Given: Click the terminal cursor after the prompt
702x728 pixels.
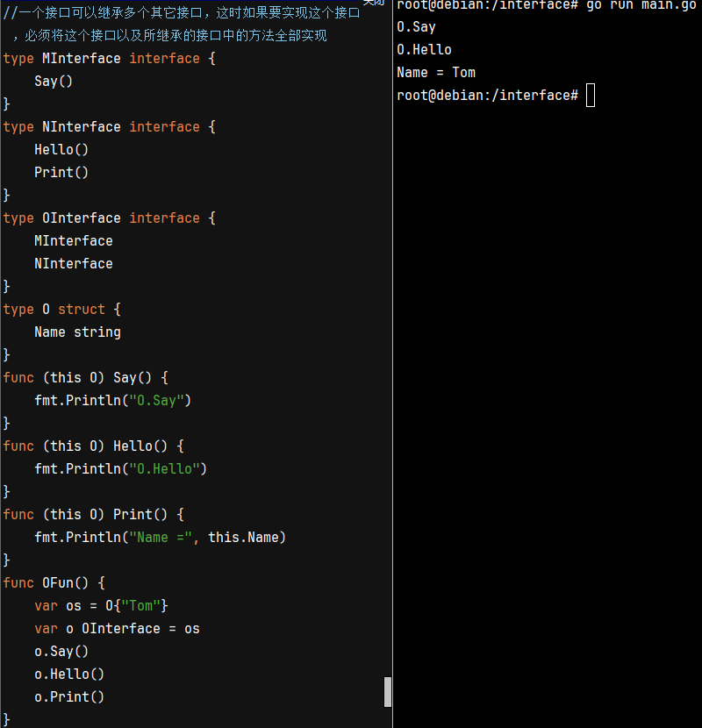Looking at the screenshot, I should (x=590, y=96).
